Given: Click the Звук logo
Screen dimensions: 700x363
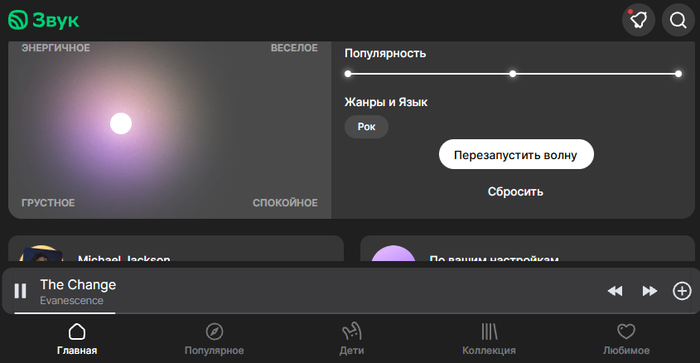Looking at the screenshot, I should pos(44,20).
